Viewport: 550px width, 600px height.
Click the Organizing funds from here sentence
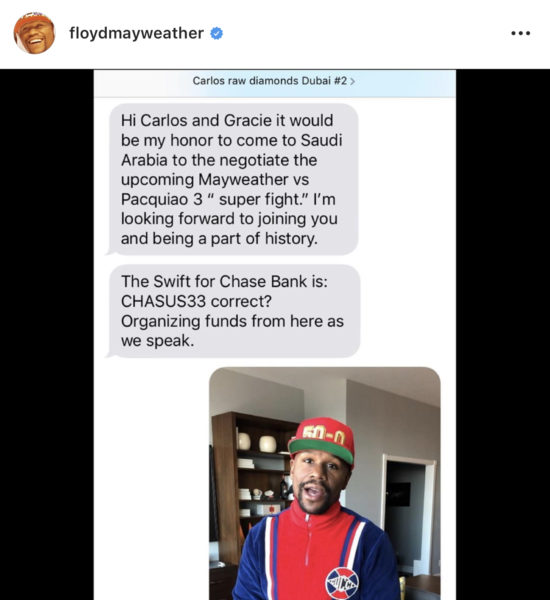tap(232, 331)
